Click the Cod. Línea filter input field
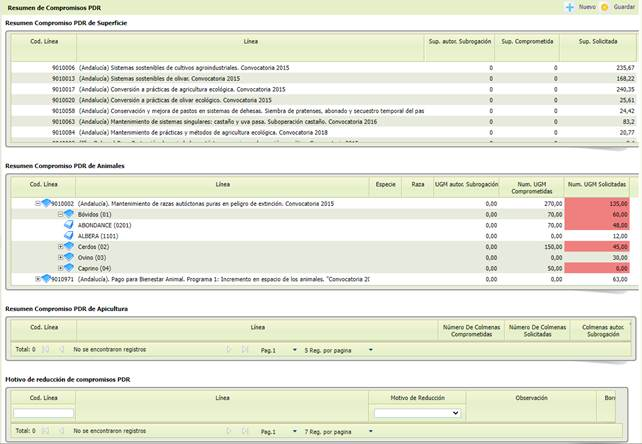The height and width of the screenshot is (444, 642). (43, 413)
